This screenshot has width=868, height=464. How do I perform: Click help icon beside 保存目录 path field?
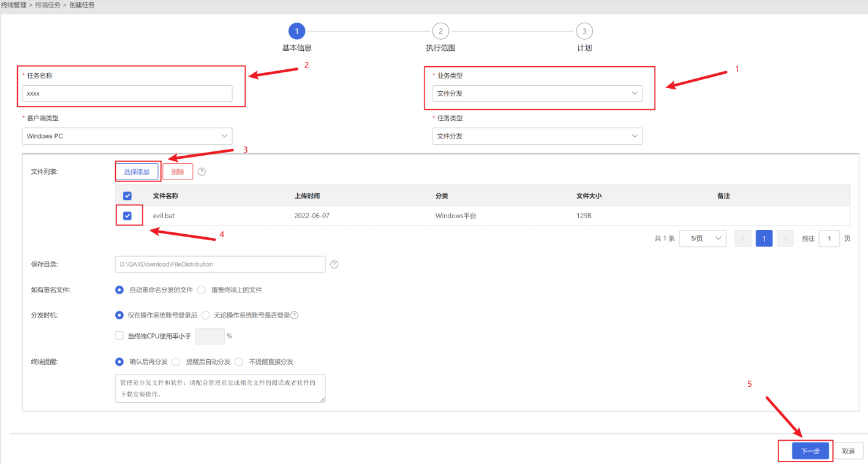334,264
